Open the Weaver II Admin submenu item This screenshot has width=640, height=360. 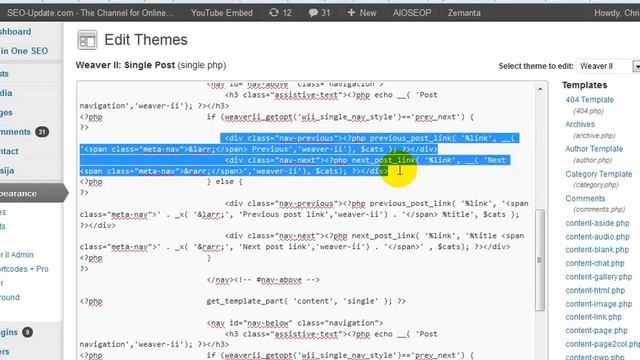click(17, 255)
